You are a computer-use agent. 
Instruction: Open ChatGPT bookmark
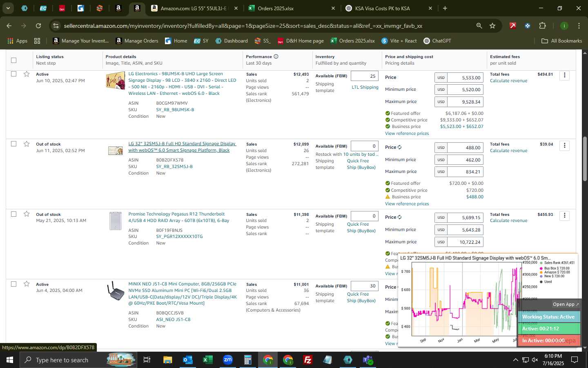[437, 41]
